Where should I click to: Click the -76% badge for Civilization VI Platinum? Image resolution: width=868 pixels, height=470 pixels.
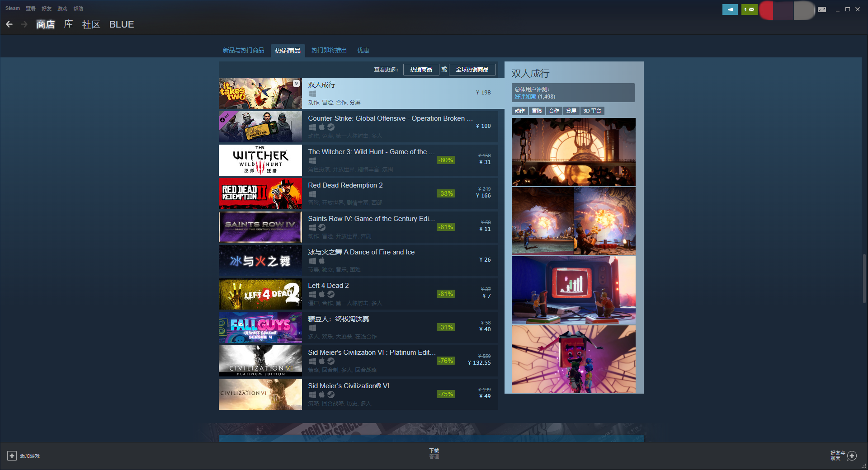coord(446,361)
